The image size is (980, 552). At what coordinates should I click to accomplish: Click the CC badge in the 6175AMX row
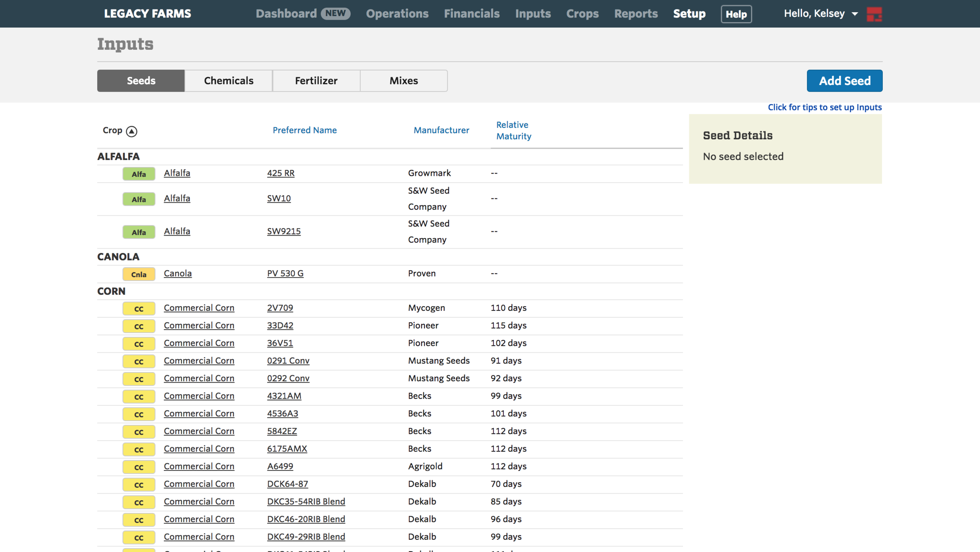[139, 450]
